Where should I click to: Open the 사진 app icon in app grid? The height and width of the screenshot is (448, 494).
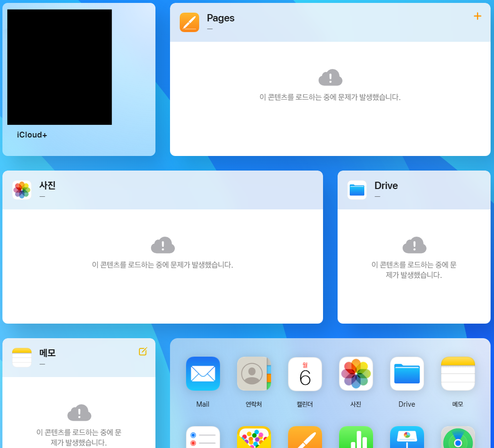(356, 374)
